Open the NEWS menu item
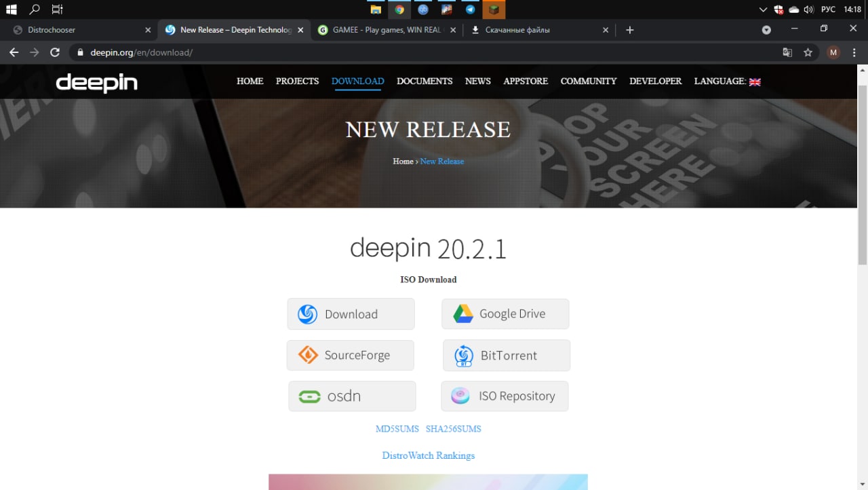868x490 pixels. click(477, 81)
